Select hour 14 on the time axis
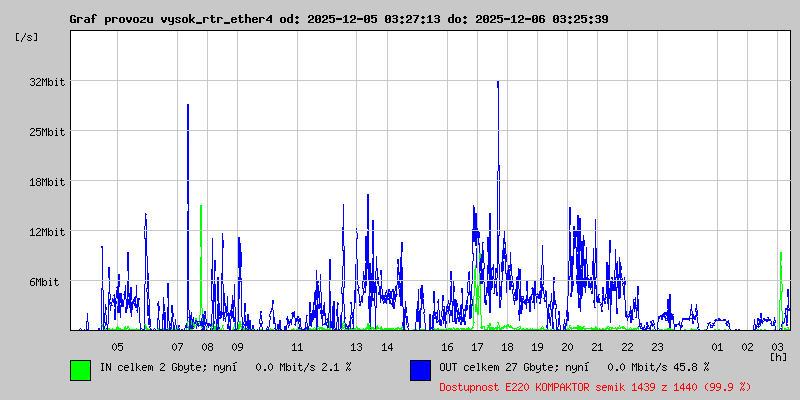800x400 pixels. point(387,346)
